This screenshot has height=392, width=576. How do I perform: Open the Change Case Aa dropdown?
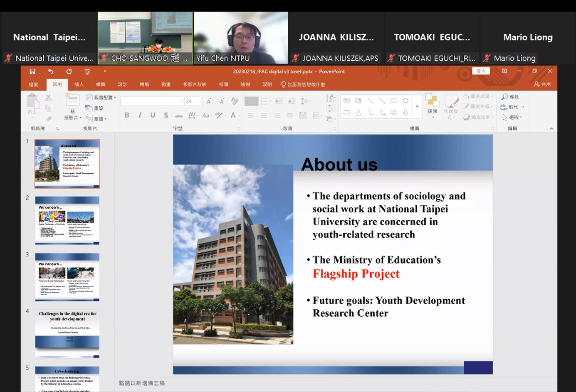pos(207,115)
